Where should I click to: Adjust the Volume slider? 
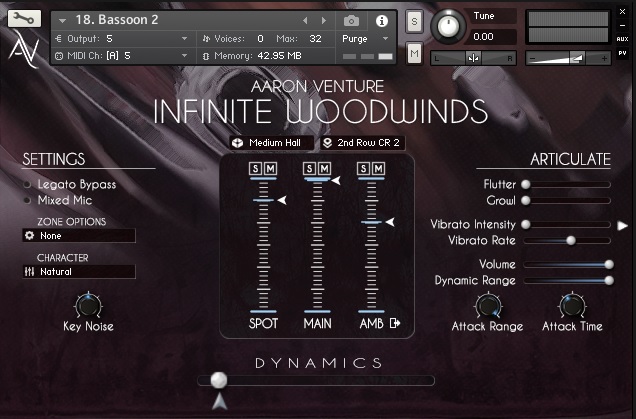[568, 264]
